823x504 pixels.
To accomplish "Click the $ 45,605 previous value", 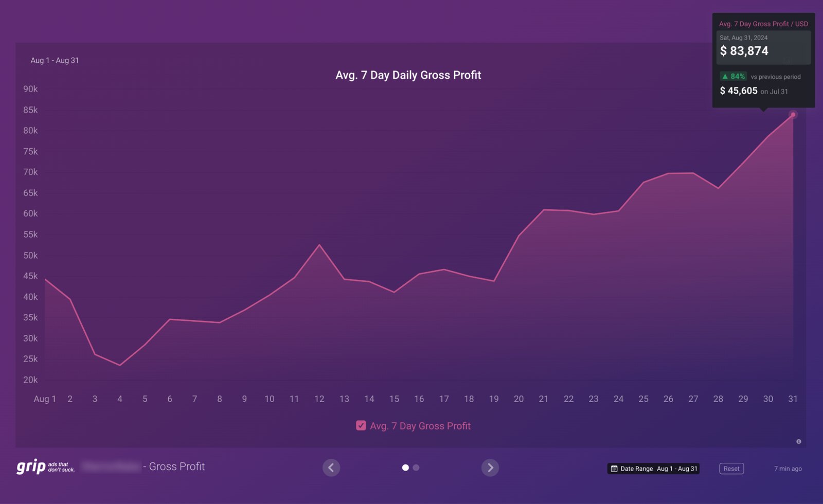I will point(739,91).
